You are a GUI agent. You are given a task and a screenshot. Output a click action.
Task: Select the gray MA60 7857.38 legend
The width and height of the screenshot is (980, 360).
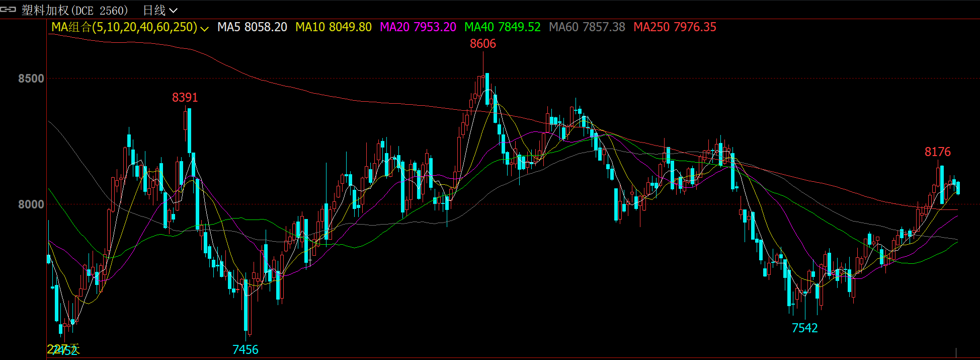click(587, 27)
